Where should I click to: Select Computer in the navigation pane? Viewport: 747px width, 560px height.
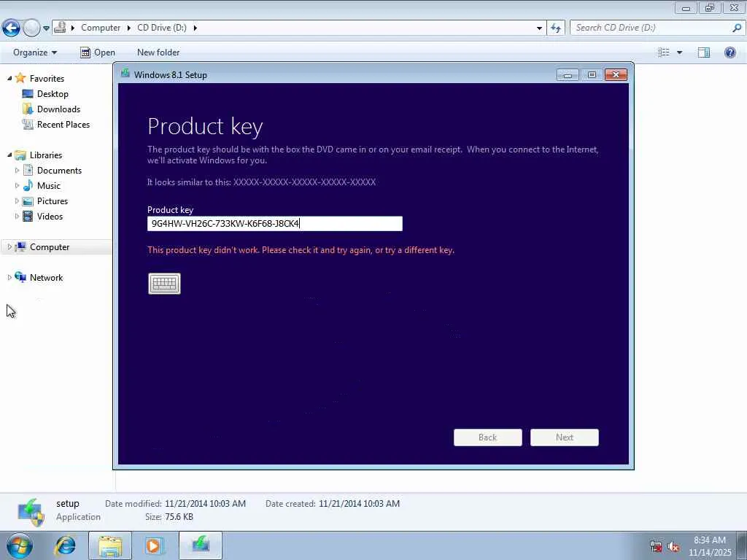point(50,247)
